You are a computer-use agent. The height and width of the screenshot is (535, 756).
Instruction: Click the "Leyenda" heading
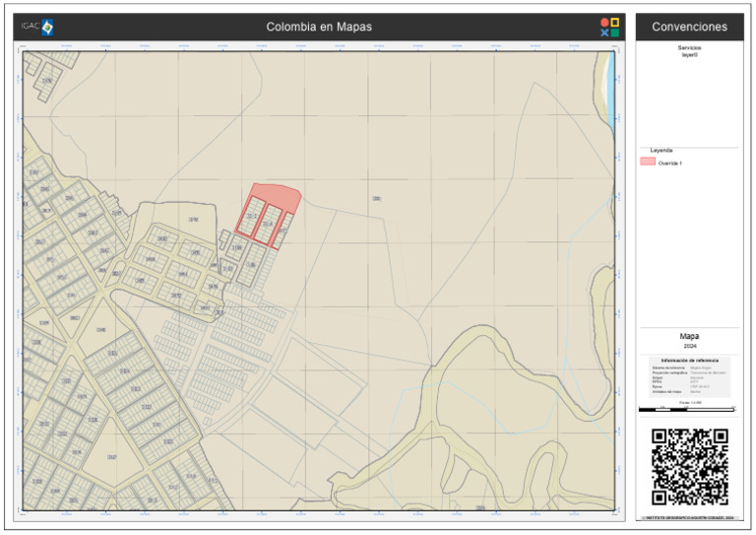(661, 150)
